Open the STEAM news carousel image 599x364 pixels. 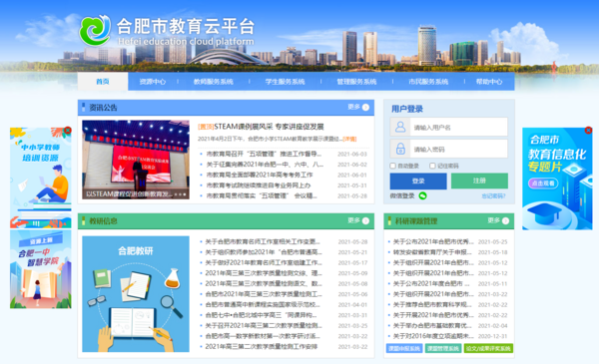[136, 160]
